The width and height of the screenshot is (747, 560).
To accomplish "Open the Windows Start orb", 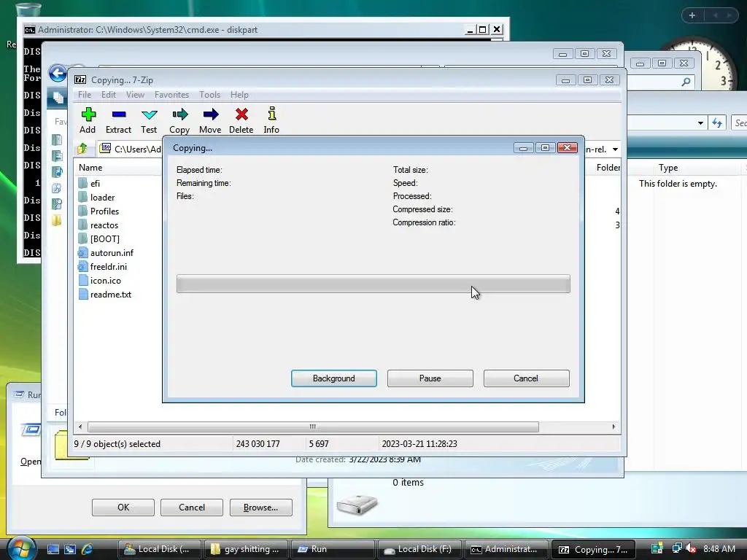I will (20, 548).
